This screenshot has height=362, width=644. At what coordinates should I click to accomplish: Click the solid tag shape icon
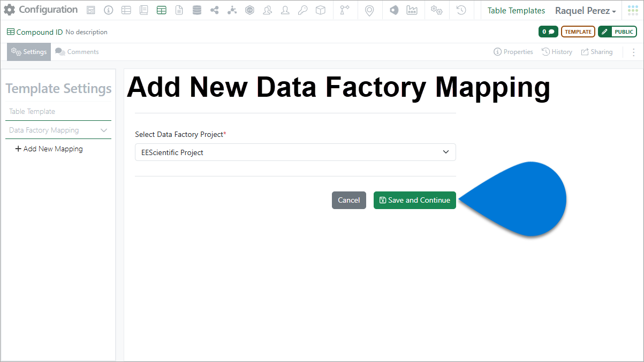click(x=394, y=10)
